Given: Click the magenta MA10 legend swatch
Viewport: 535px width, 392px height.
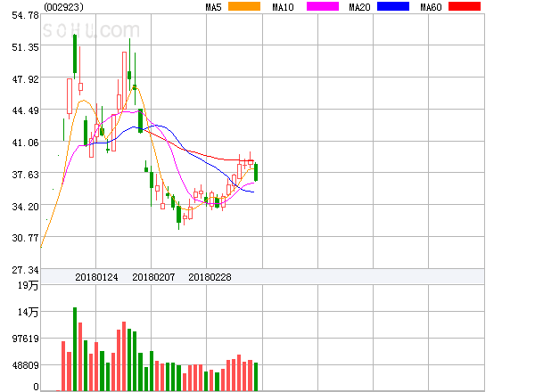Looking at the screenshot, I should [x=323, y=6].
